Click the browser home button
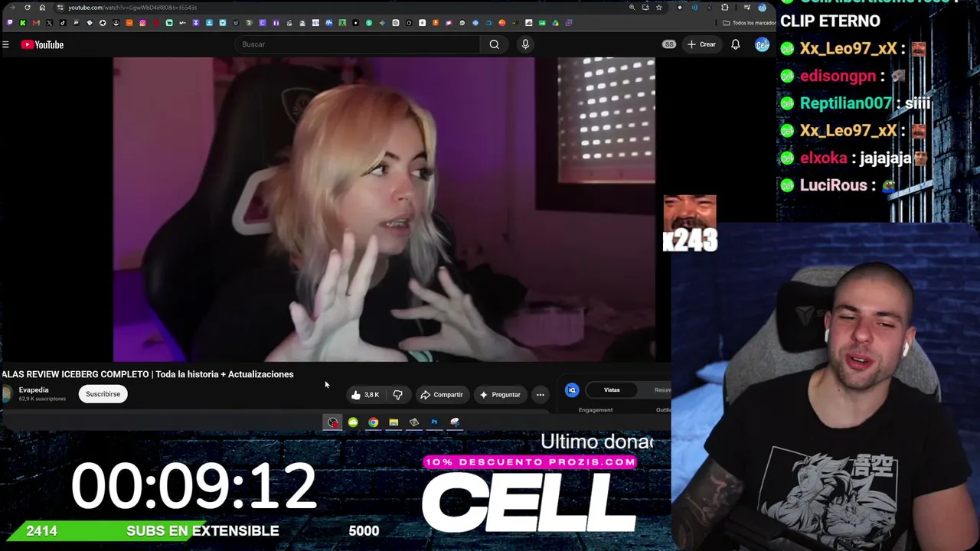Viewport: 980px width, 551px height. [42, 8]
